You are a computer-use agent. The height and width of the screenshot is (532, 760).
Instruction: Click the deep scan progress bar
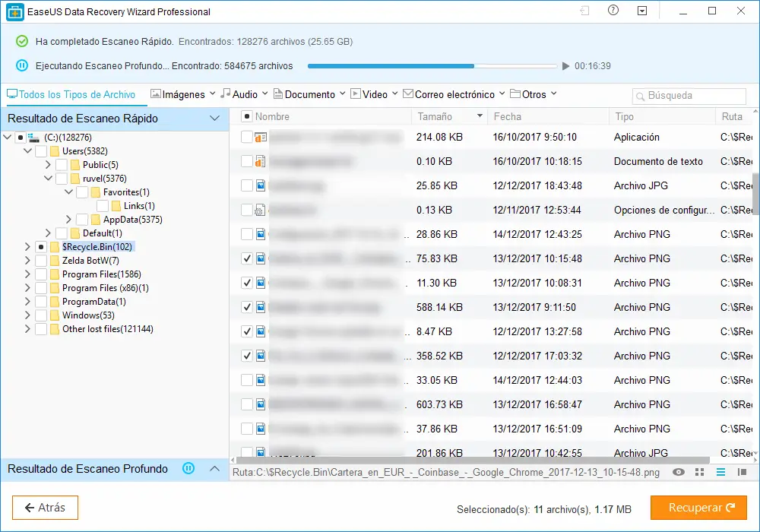click(x=432, y=66)
